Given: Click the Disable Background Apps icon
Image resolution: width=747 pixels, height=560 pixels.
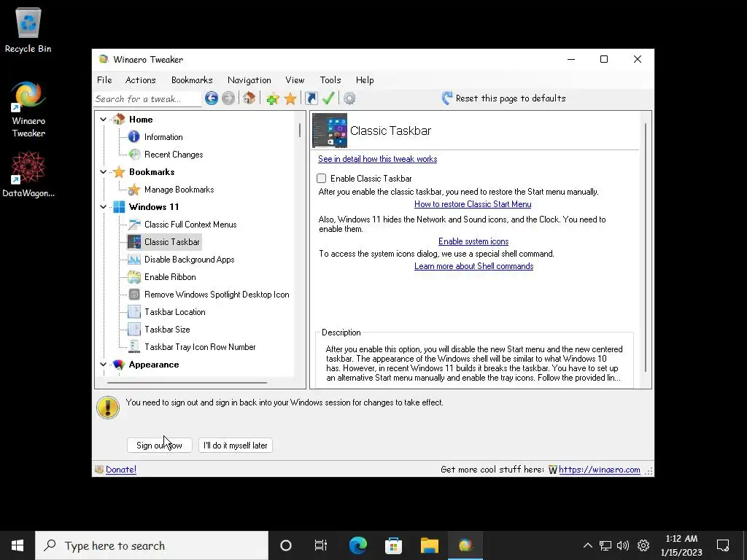Looking at the screenshot, I should click(134, 260).
